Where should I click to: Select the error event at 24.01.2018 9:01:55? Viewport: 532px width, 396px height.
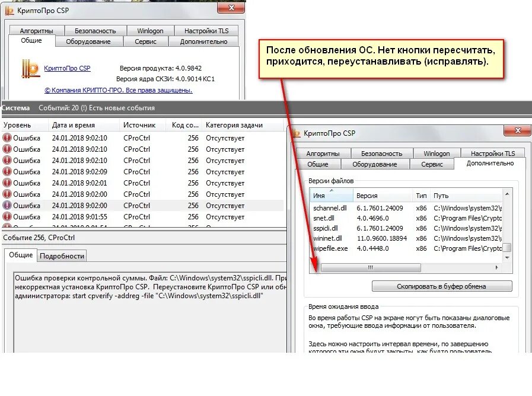coord(142,216)
